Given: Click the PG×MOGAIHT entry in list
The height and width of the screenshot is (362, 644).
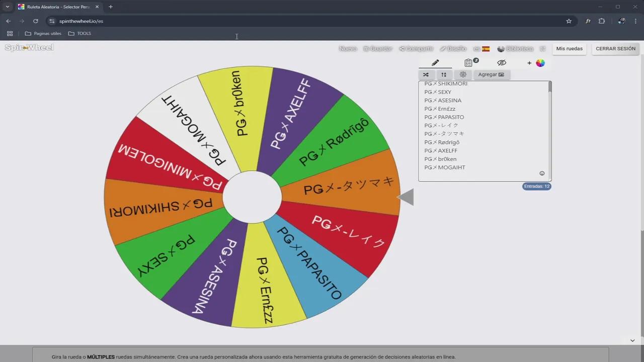Looking at the screenshot, I should 445,167.
